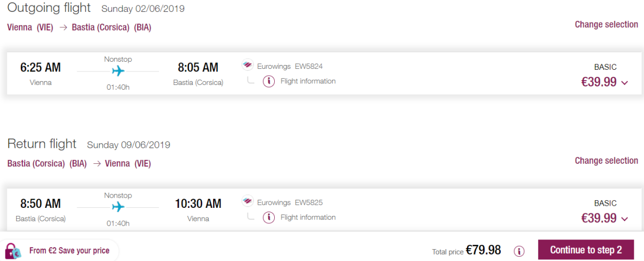Click the total price info icon
The height and width of the screenshot is (261, 644).
click(519, 251)
